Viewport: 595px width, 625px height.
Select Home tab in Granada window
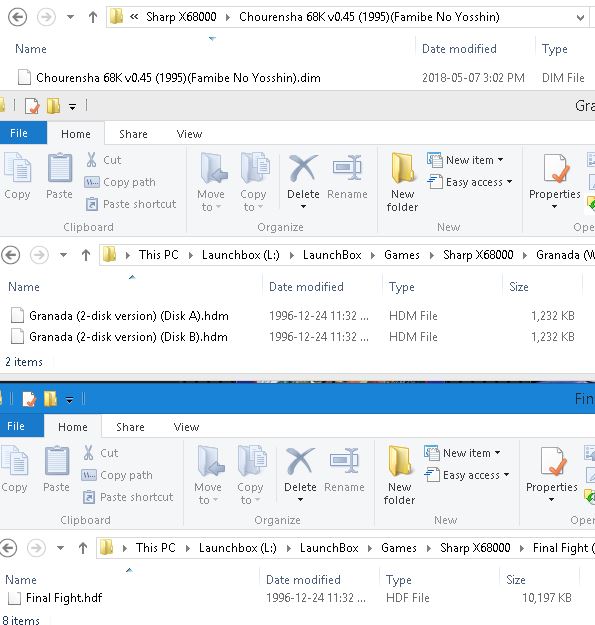pos(76,134)
